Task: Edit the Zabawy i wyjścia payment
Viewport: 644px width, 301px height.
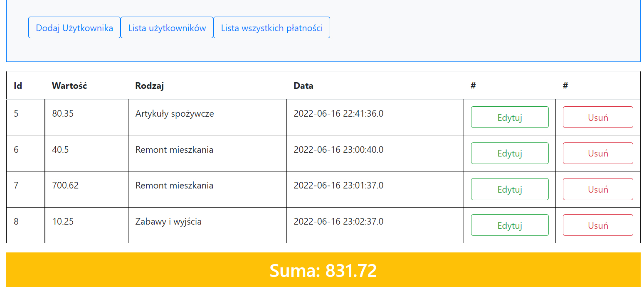Action: tap(510, 225)
